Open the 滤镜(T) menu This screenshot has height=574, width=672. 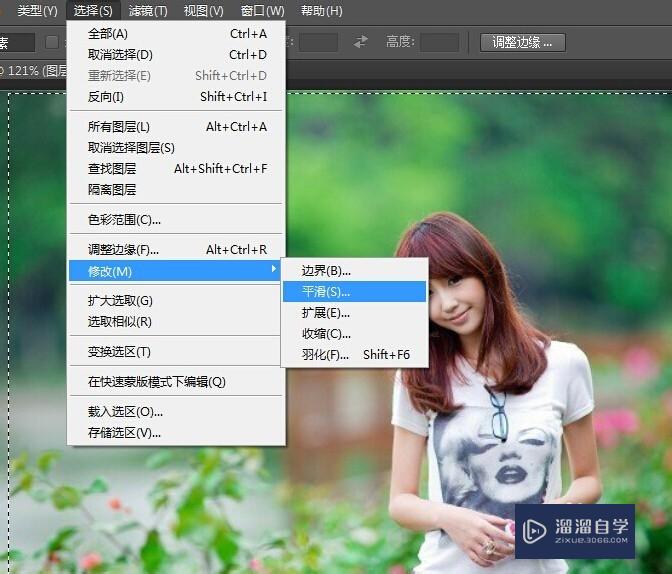(x=148, y=11)
